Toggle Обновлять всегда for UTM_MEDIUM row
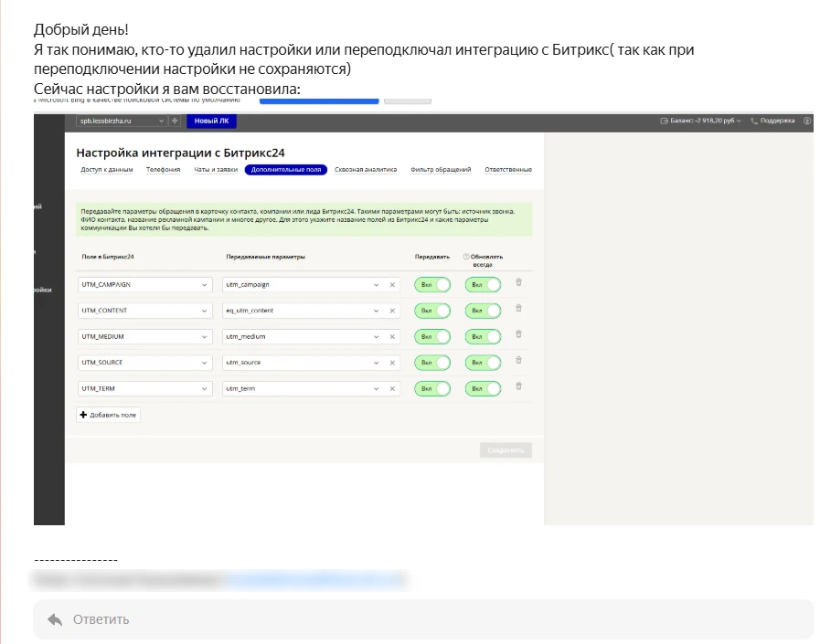 click(x=484, y=337)
